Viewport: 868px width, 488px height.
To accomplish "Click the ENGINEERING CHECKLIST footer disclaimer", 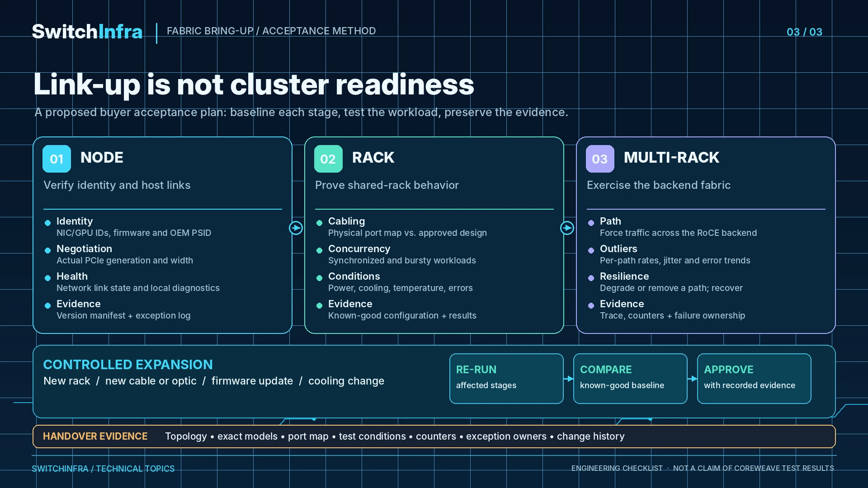I will pyautogui.click(x=703, y=468).
